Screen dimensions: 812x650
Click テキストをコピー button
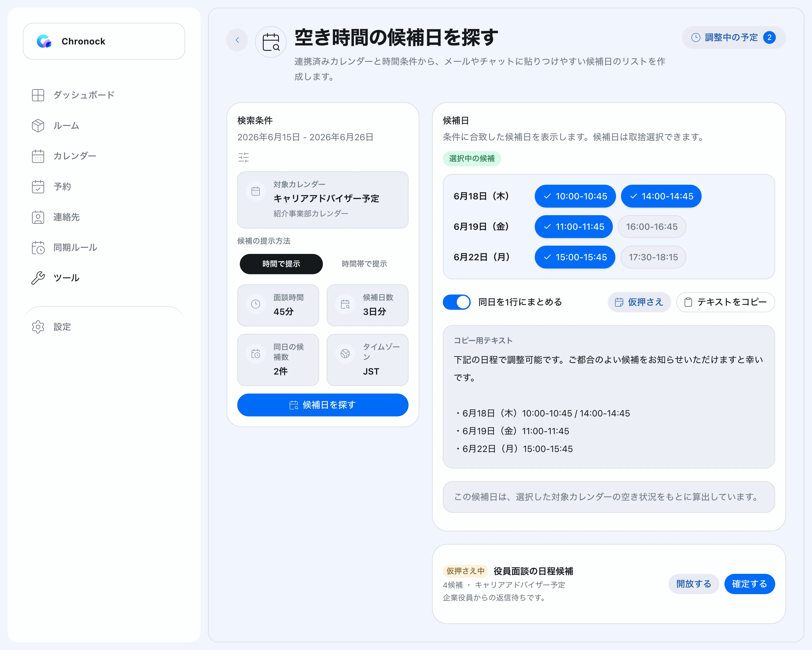click(x=725, y=302)
